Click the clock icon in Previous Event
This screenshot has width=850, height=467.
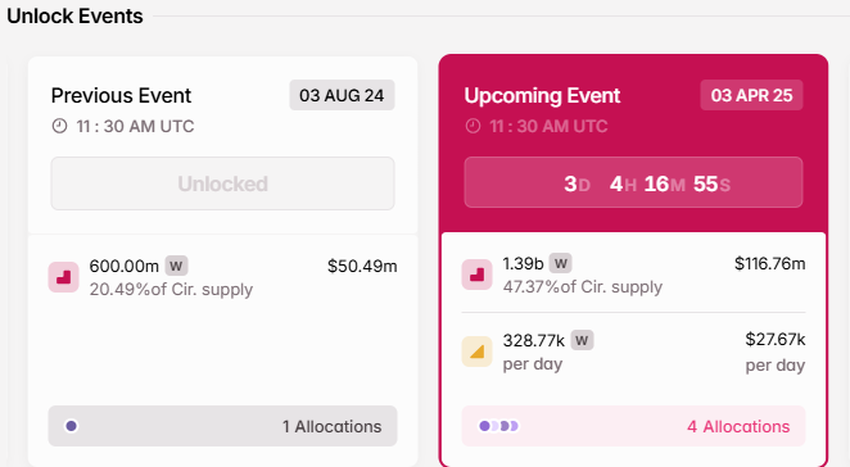click(60, 127)
